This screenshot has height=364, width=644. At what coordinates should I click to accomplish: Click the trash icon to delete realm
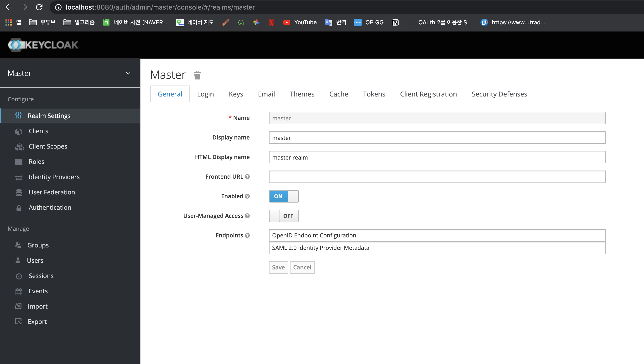pyautogui.click(x=197, y=75)
